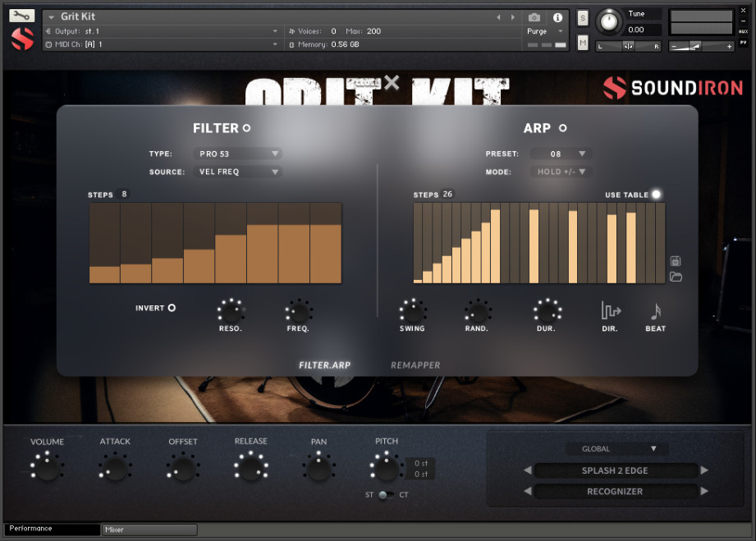Open the arp MODE dropdown HOLD +/-
756x541 pixels.
[x=561, y=172]
